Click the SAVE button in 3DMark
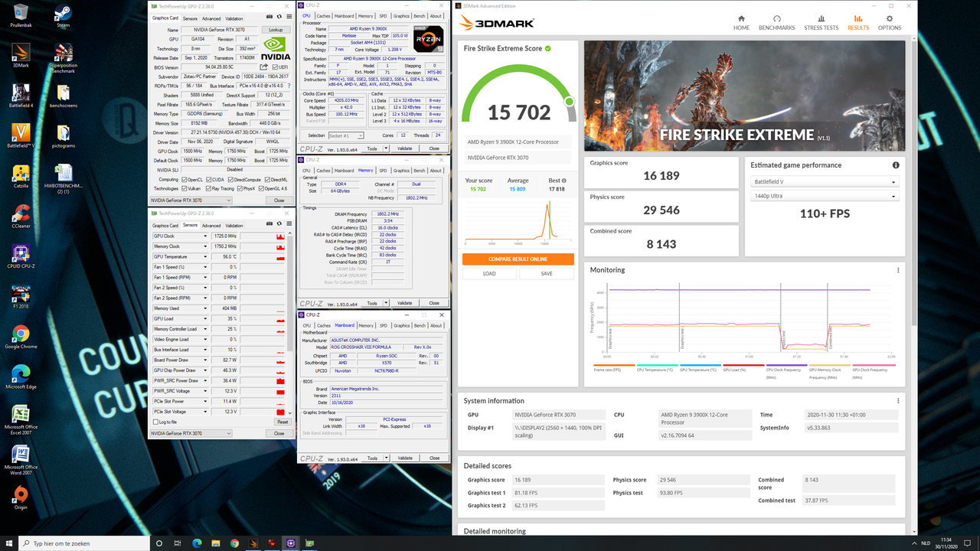This screenshot has width=980, height=551. click(x=547, y=273)
